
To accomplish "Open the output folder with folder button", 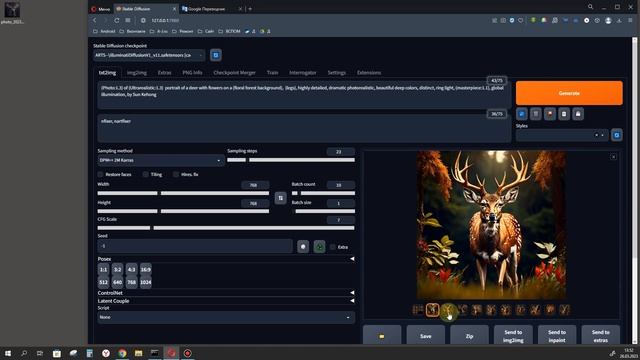I will [x=382, y=336].
